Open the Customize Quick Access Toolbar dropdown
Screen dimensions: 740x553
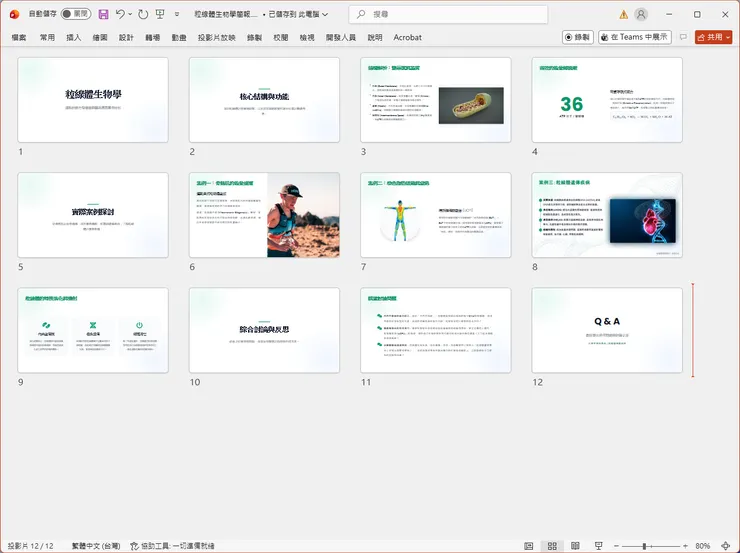(177, 14)
